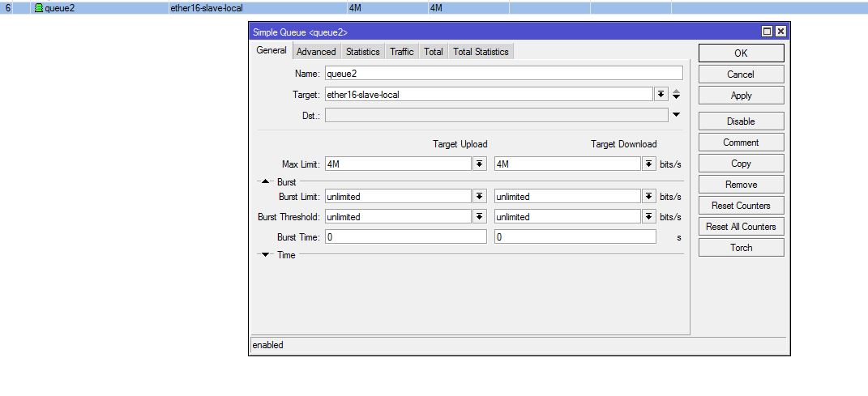This screenshot has width=868, height=396.
Task: Switch to the Traffic tab
Action: pyautogui.click(x=401, y=52)
